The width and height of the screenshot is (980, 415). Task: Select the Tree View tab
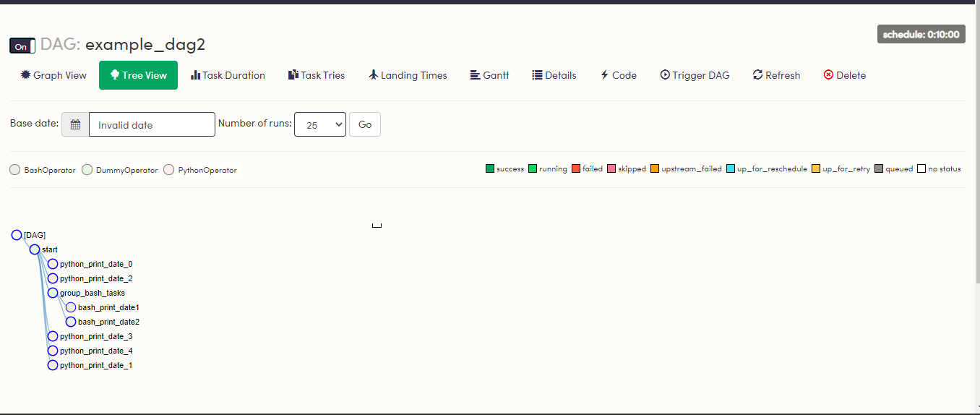tap(138, 75)
